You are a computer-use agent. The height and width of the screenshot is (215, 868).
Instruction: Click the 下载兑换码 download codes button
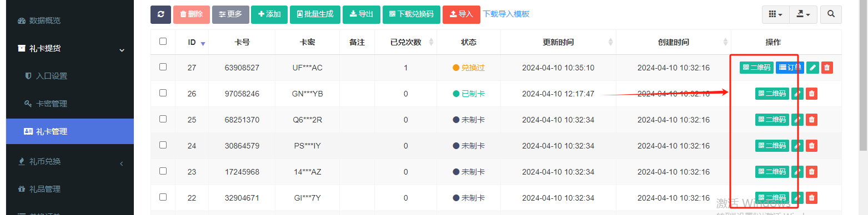coord(412,14)
